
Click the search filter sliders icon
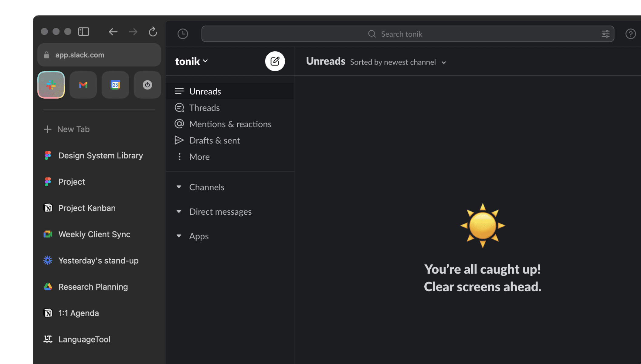605,34
